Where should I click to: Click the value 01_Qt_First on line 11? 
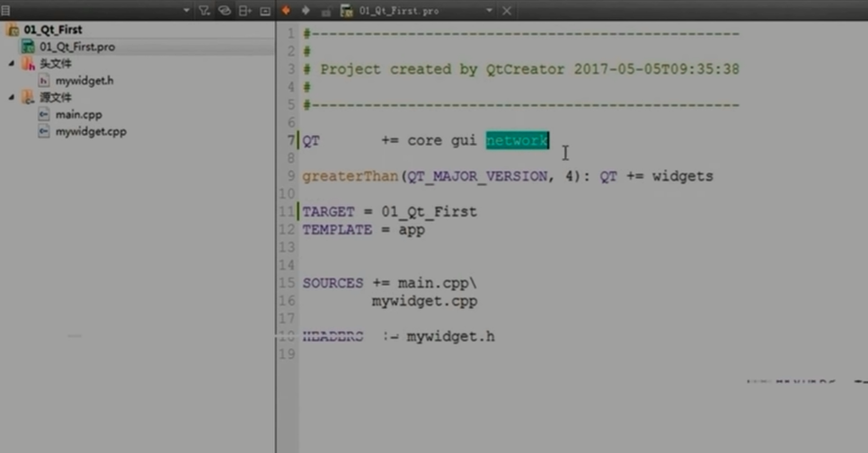(429, 212)
